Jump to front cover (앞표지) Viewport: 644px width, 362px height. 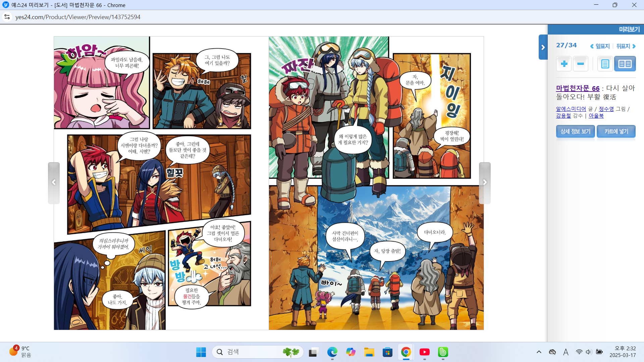(x=600, y=46)
